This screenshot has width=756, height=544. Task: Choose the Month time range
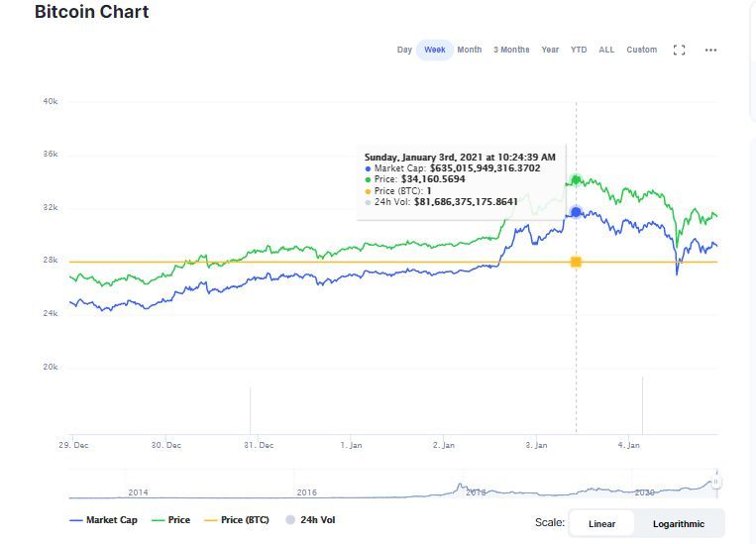[x=469, y=50]
